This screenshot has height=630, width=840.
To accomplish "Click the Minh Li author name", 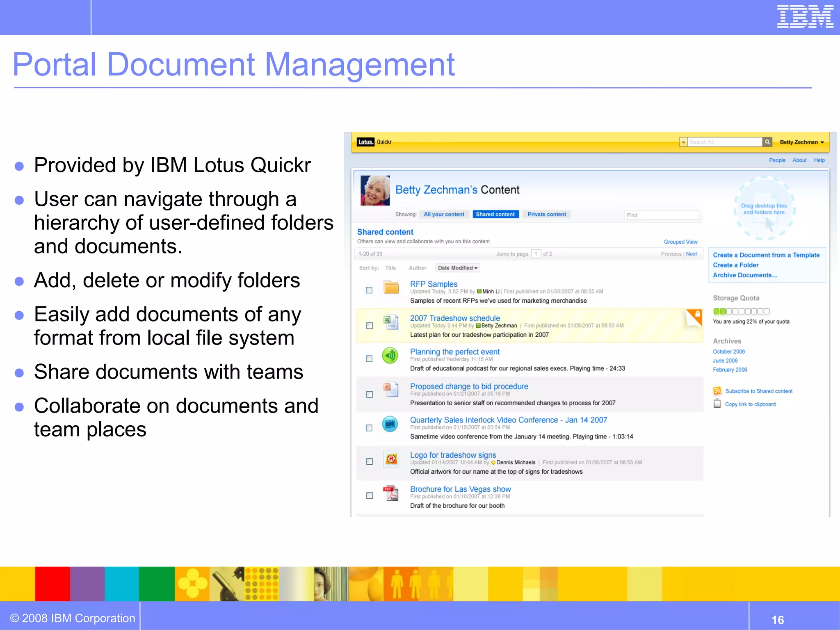I will coord(491,292).
